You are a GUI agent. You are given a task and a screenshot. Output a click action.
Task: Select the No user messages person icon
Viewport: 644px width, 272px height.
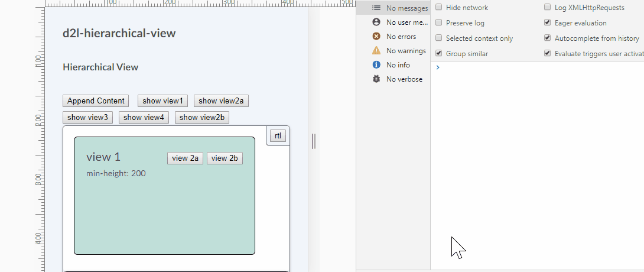(376, 22)
